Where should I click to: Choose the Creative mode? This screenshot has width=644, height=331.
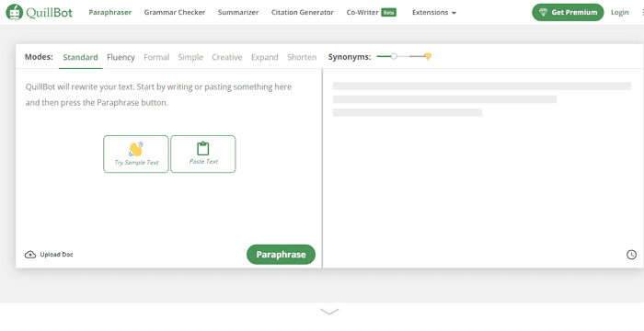pyautogui.click(x=226, y=57)
